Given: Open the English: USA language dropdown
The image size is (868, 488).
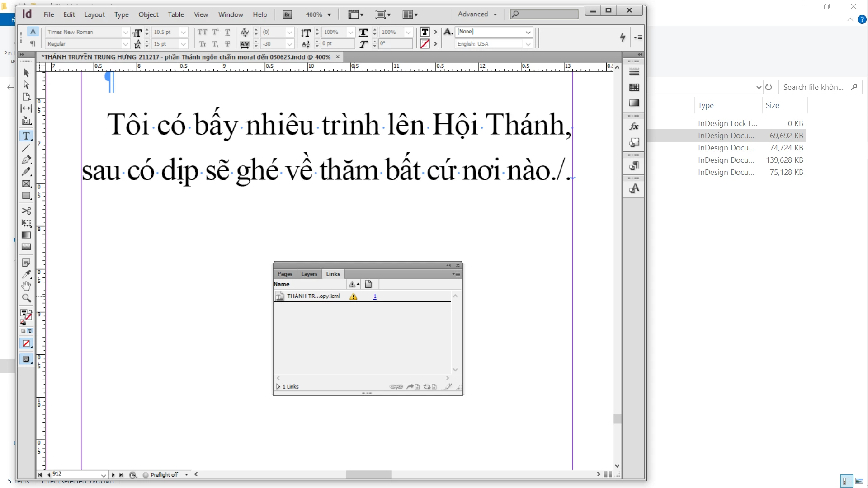Looking at the screenshot, I should [x=528, y=44].
